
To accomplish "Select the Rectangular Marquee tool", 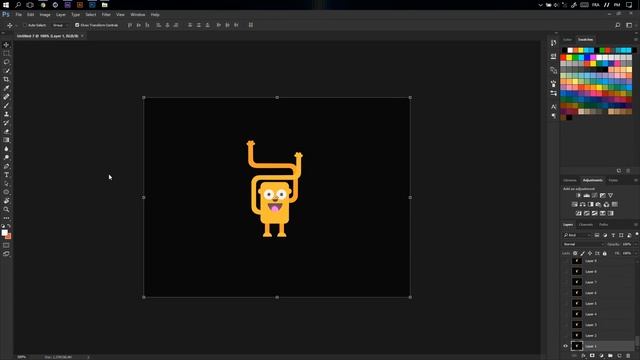I will tap(6, 53).
